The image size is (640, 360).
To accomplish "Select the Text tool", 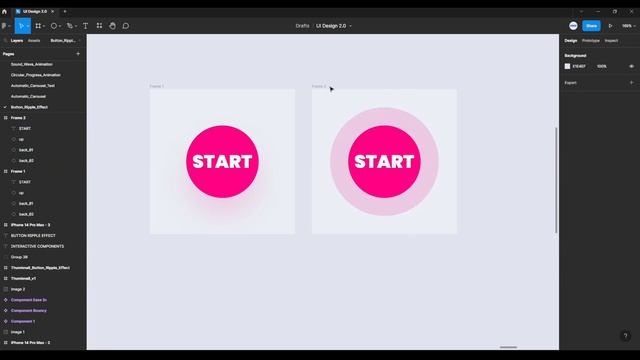I will (x=85, y=26).
